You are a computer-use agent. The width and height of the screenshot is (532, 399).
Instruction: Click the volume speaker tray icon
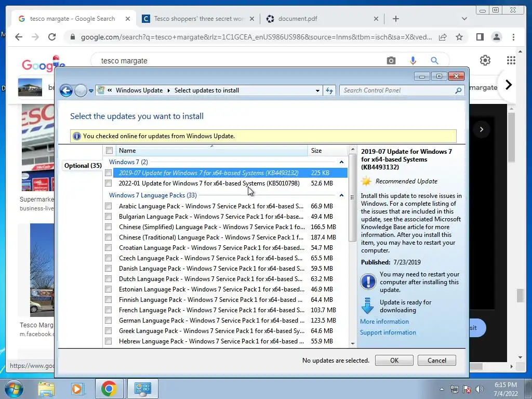click(x=480, y=389)
